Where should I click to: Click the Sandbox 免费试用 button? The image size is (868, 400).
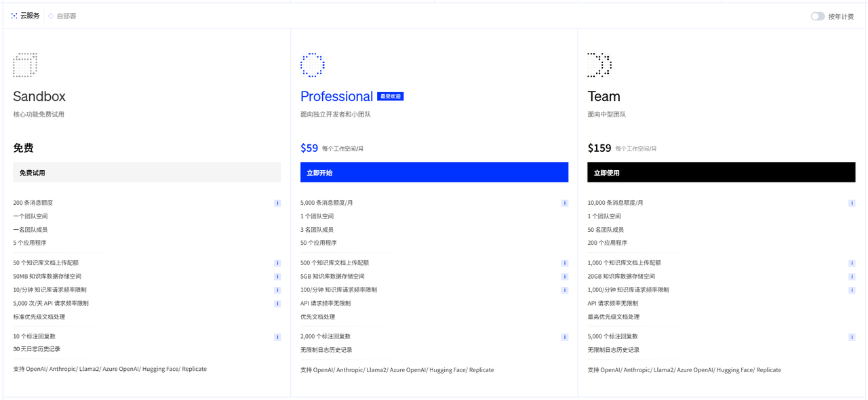coord(146,172)
